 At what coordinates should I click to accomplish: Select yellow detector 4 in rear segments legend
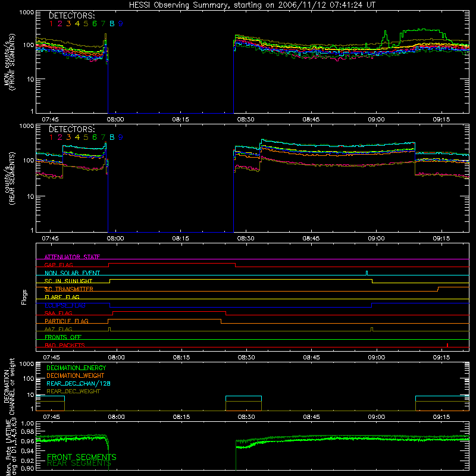coord(77,137)
